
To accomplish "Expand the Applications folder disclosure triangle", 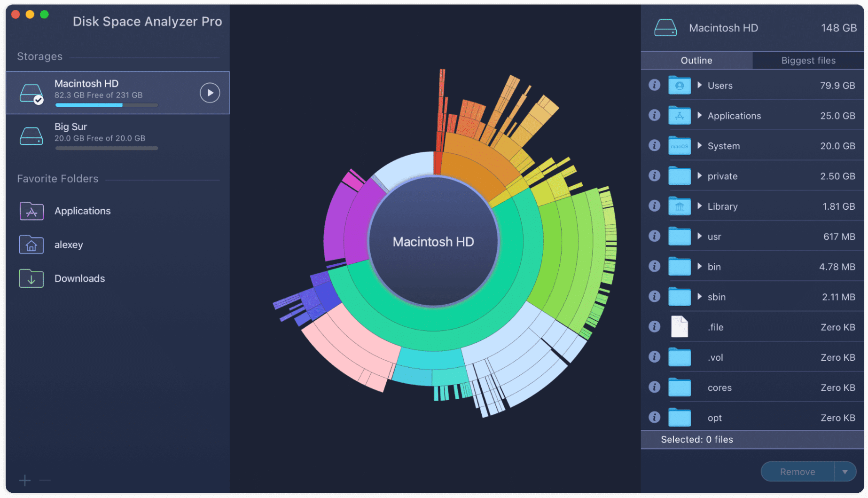I will pos(700,115).
